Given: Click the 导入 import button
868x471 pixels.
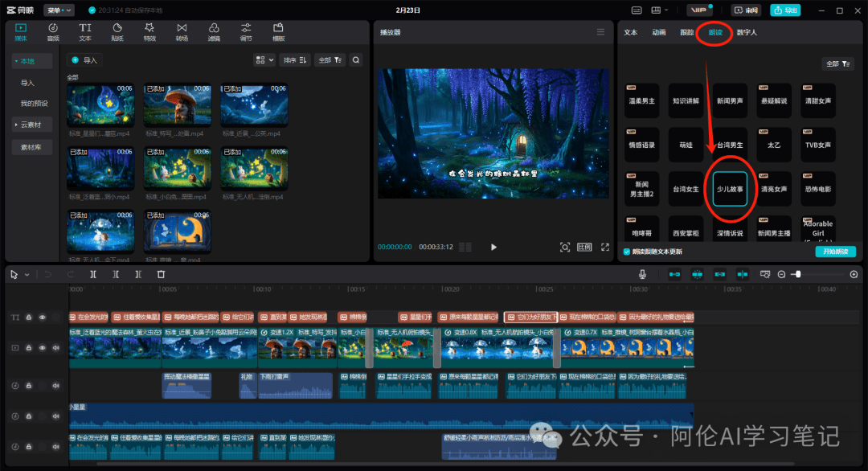Looking at the screenshot, I should coord(84,59).
